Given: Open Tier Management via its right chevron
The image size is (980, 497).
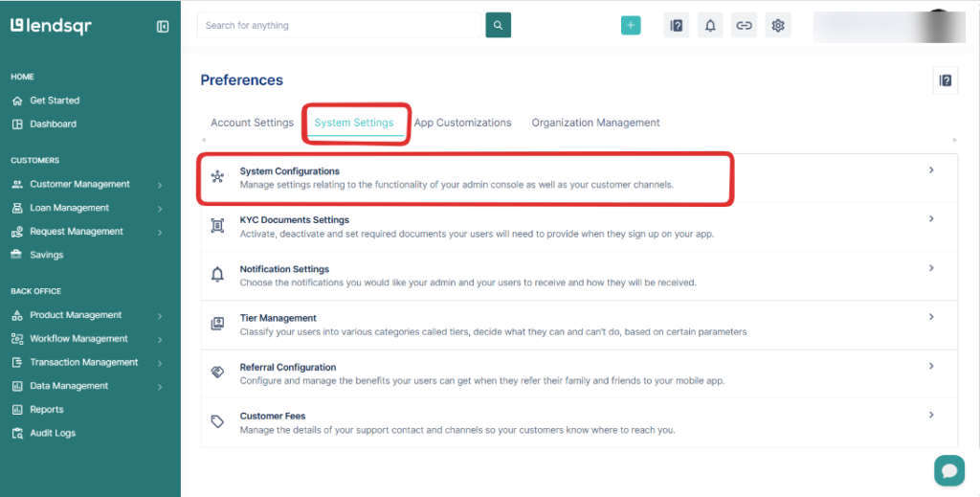Looking at the screenshot, I should pos(931,317).
